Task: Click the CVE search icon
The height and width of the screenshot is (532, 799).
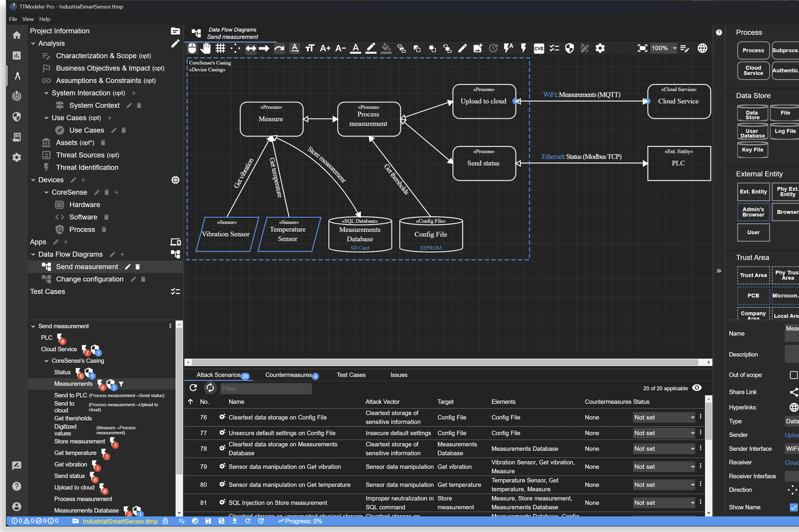Action: point(538,48)
